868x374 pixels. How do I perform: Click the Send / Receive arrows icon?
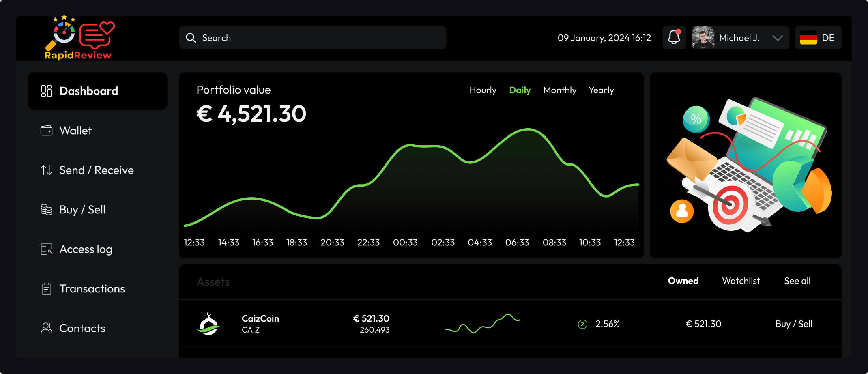coord(46,170)
